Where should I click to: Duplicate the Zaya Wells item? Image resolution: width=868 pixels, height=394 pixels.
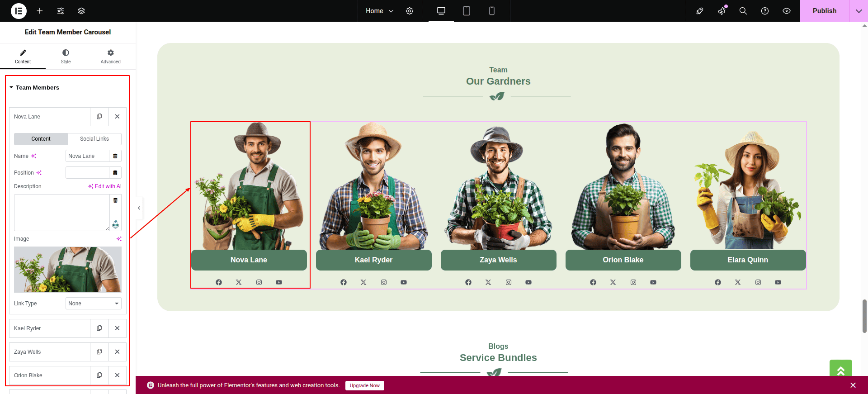(99, 352)
